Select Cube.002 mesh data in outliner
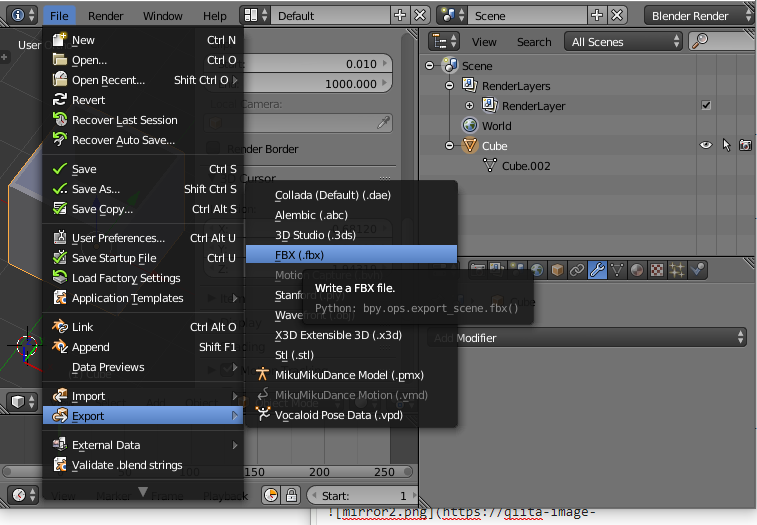The height and width of the screenshot is (525, 757). (526, 166)
